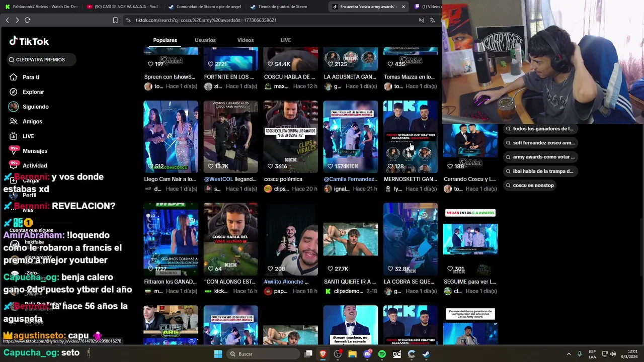This screenshot has height=362, width=644.
Task: Reload the TikTok page
Action: coord(28,20)
